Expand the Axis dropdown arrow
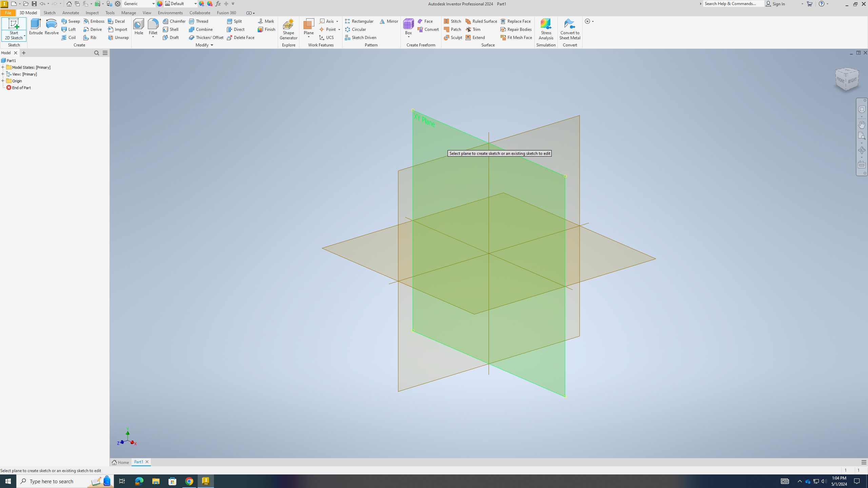The image size is (868, 488). pyautogui.click(x=337, y=21)
